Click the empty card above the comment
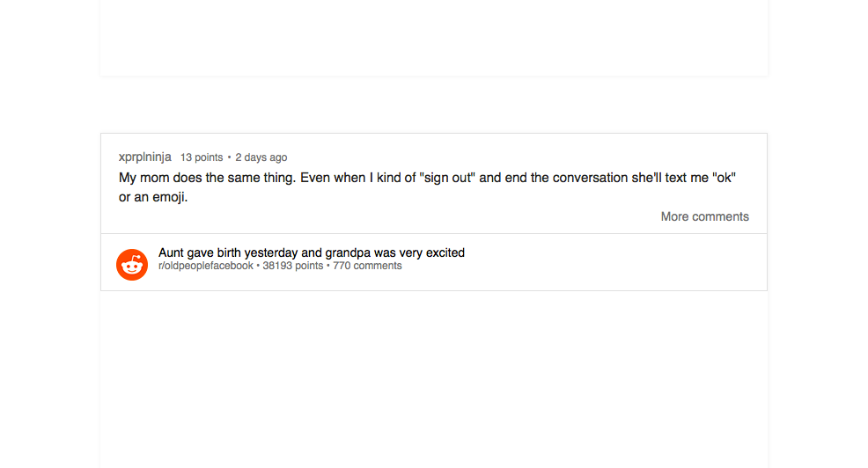 click(x=434, y=38)
